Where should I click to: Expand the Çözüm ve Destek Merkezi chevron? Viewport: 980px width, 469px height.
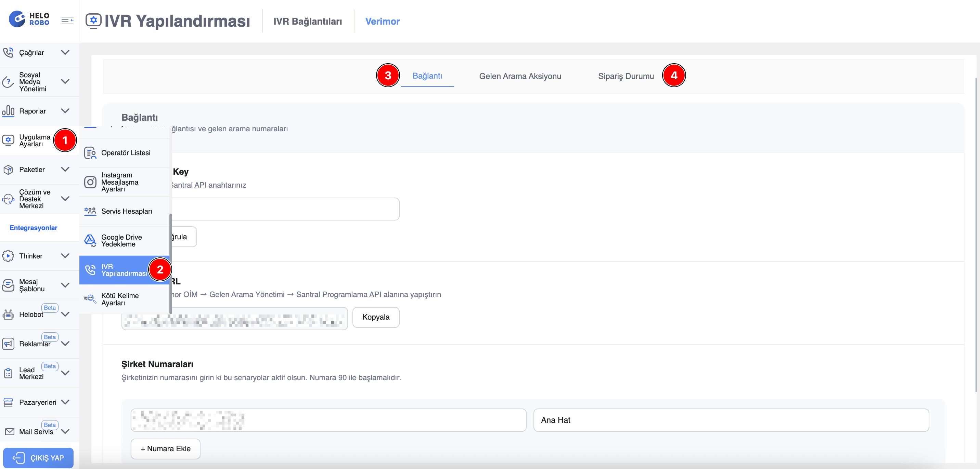(65, 199)
